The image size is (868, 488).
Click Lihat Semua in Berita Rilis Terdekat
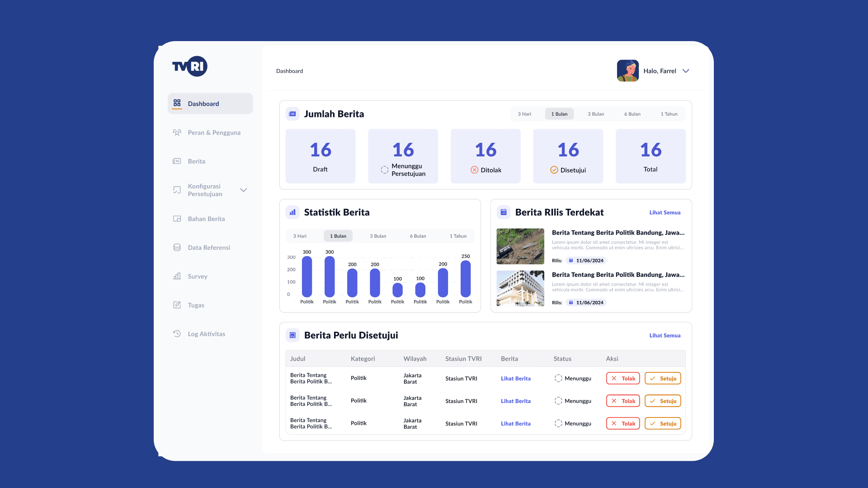pyautogui.click(x=665, y=212)
